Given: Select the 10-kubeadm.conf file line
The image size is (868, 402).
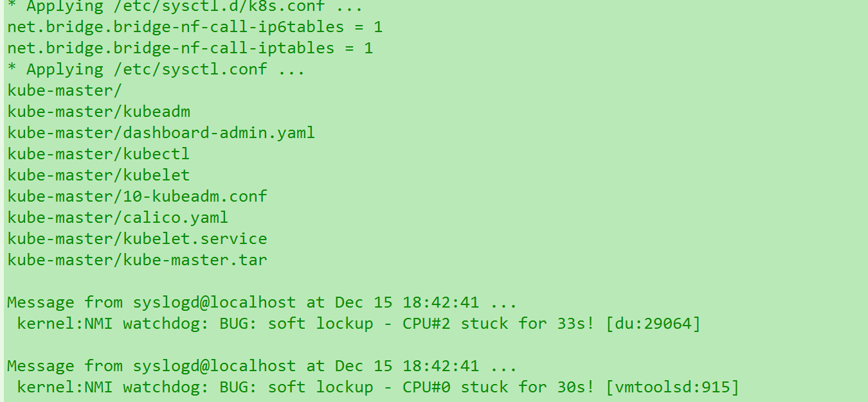Looking at the screenshot, I should pos(137,197).
